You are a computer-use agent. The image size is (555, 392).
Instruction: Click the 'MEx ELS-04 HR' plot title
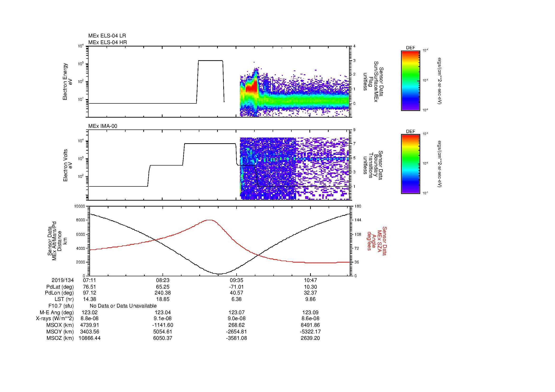tap(107, 42)
